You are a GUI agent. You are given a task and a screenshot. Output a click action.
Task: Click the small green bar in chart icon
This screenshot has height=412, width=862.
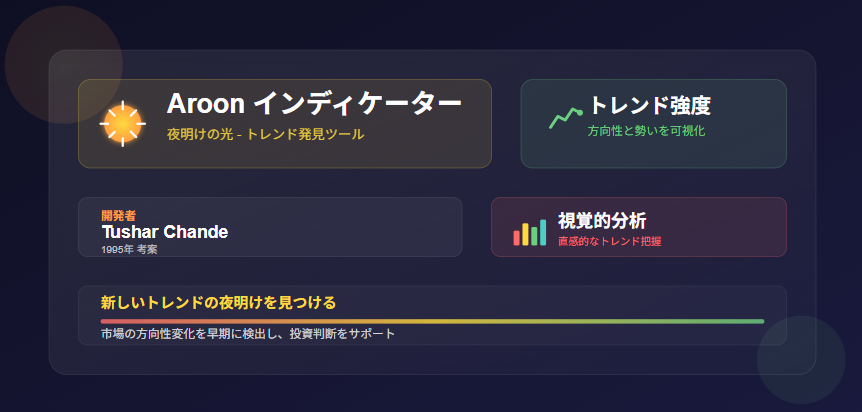click(534, 236)
